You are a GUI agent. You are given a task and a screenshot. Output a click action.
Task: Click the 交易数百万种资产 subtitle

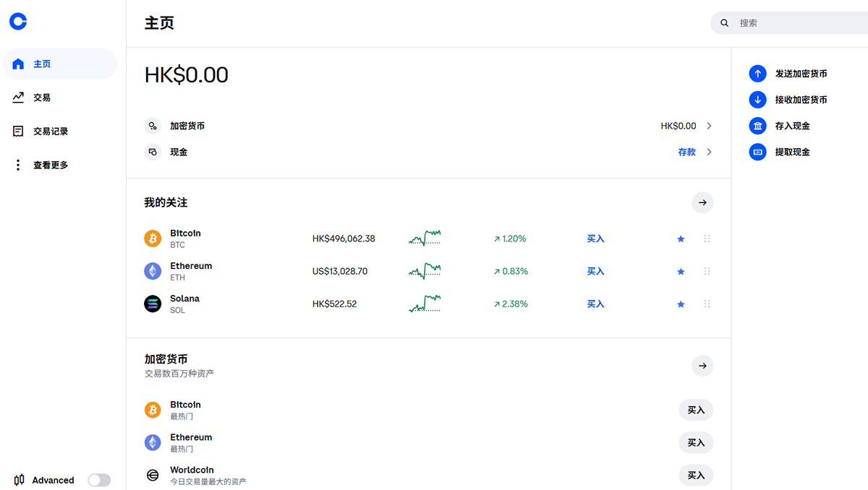point(179,374)
